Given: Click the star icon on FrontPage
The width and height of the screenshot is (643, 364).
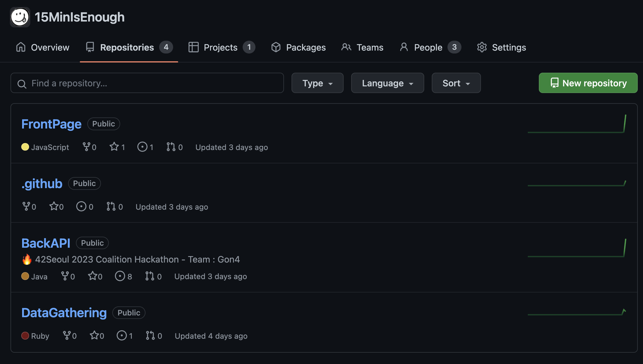Looking at the screenshot, I should point(114,147).
